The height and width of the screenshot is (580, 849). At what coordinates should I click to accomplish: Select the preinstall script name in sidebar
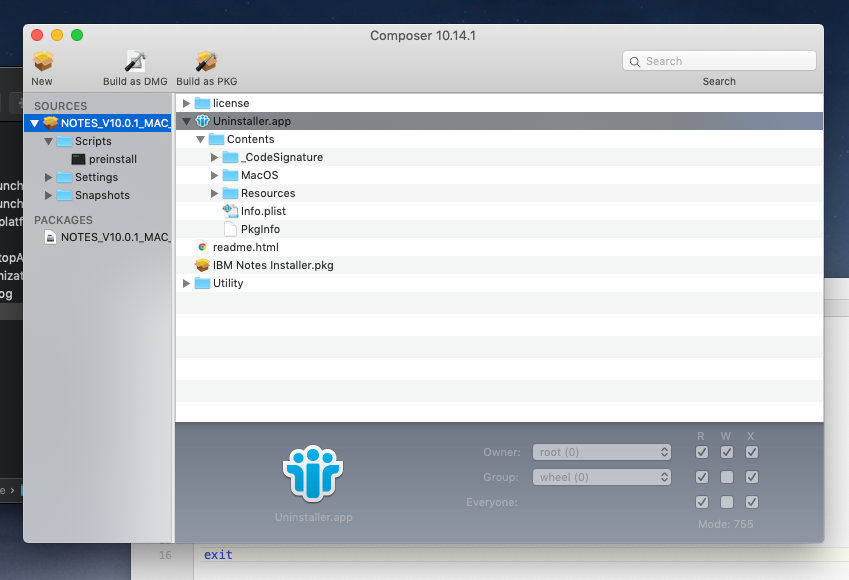click(113, 159)
